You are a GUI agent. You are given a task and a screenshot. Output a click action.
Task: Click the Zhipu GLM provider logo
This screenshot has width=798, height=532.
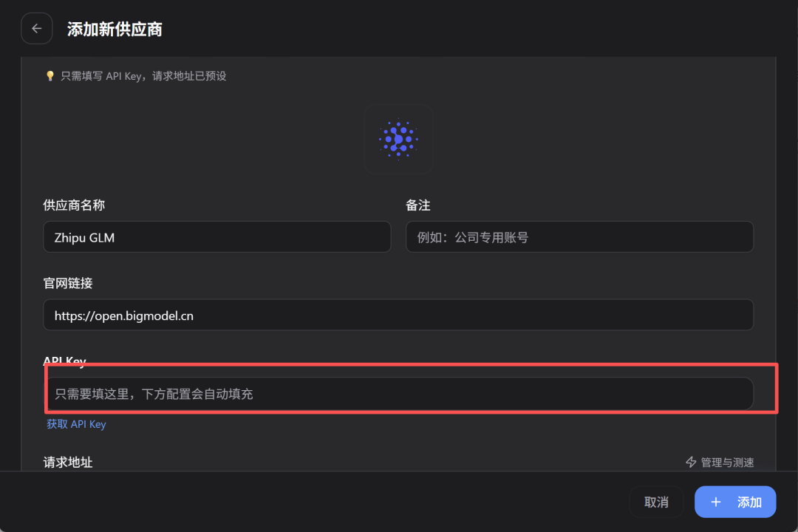(x=398, y=139)
